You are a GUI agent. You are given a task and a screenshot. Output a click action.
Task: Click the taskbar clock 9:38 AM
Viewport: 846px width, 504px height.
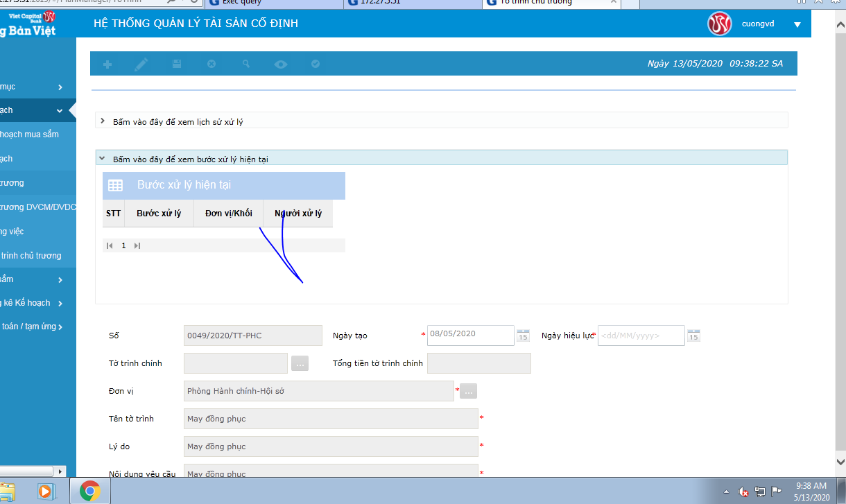[811, 486]
